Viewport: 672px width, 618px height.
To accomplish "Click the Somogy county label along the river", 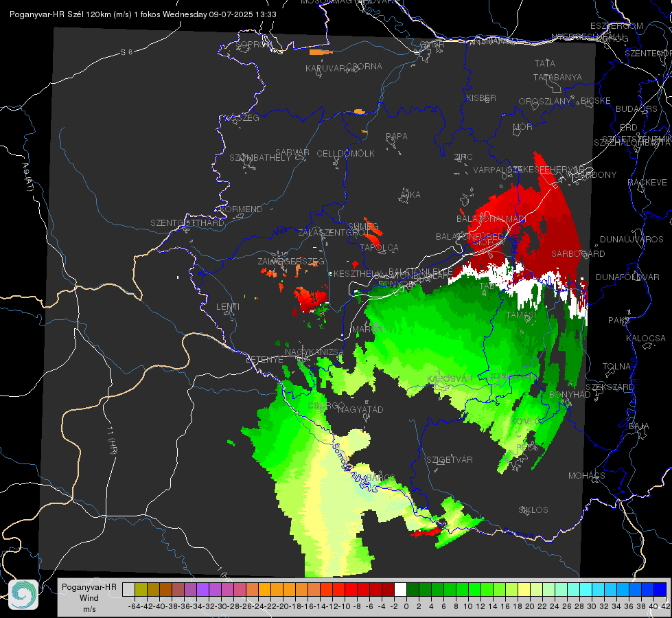I will (341, 457).
